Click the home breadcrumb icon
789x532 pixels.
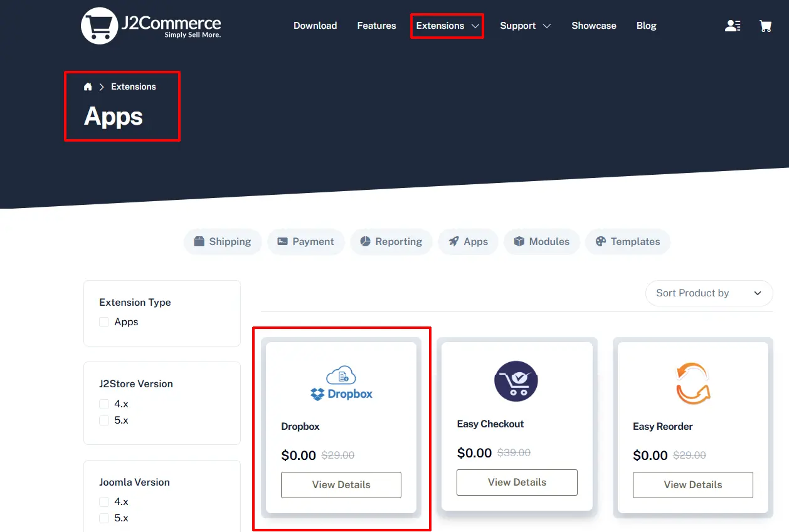pyautogui.click(x=88, y=86)
